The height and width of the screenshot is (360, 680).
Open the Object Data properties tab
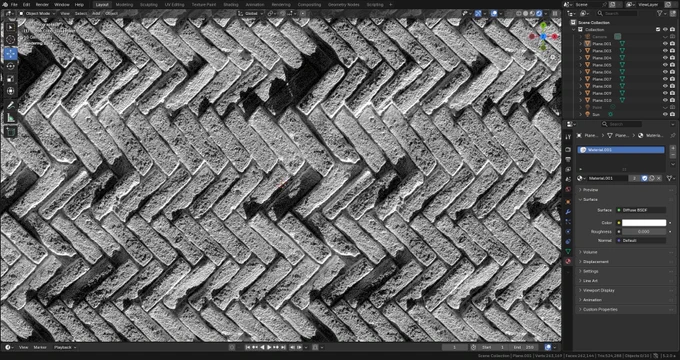(x=568, y=252)
